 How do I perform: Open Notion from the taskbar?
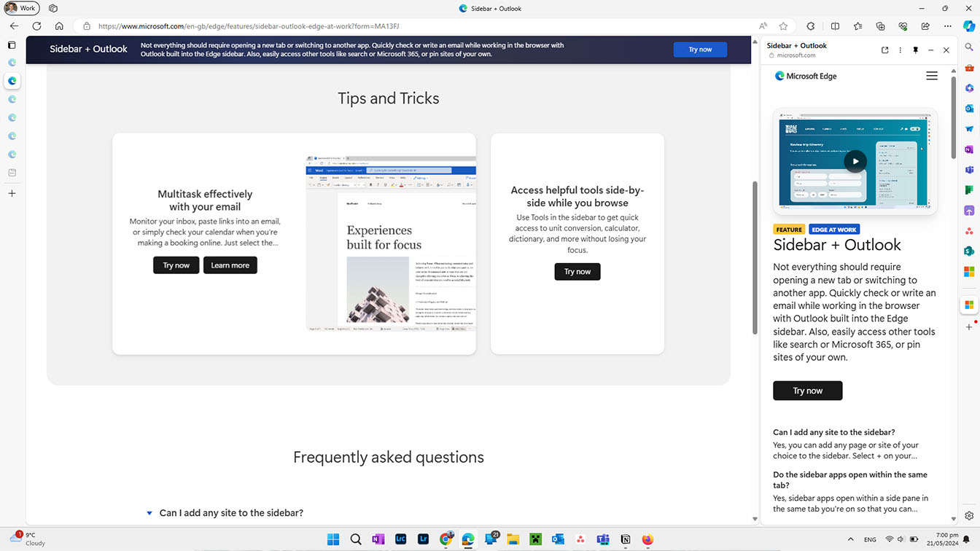tap(625, 539)
